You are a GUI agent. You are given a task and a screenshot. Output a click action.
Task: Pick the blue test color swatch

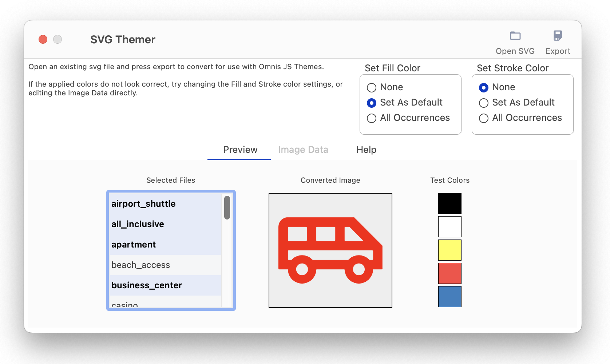click(x=449, y=297)
